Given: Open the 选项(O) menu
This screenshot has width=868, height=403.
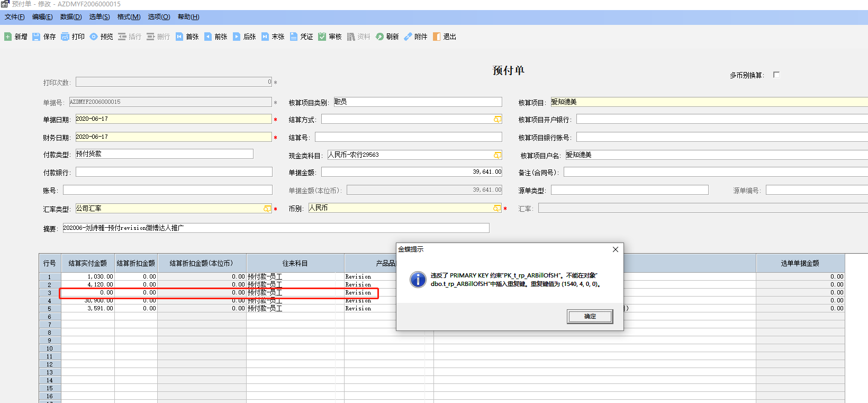Looking at the screenshot, I should coord(159,17).
